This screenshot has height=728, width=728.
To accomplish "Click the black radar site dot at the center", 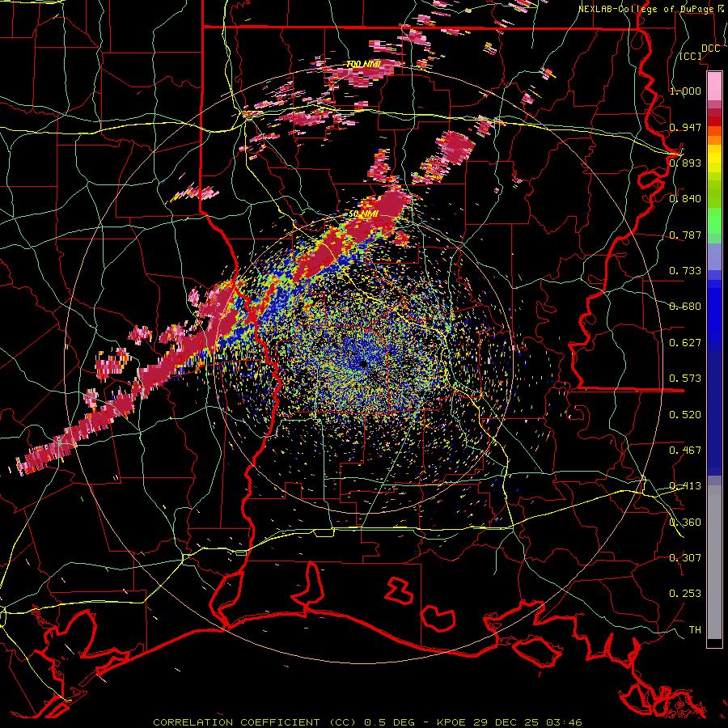I will (x=363, y=364).
